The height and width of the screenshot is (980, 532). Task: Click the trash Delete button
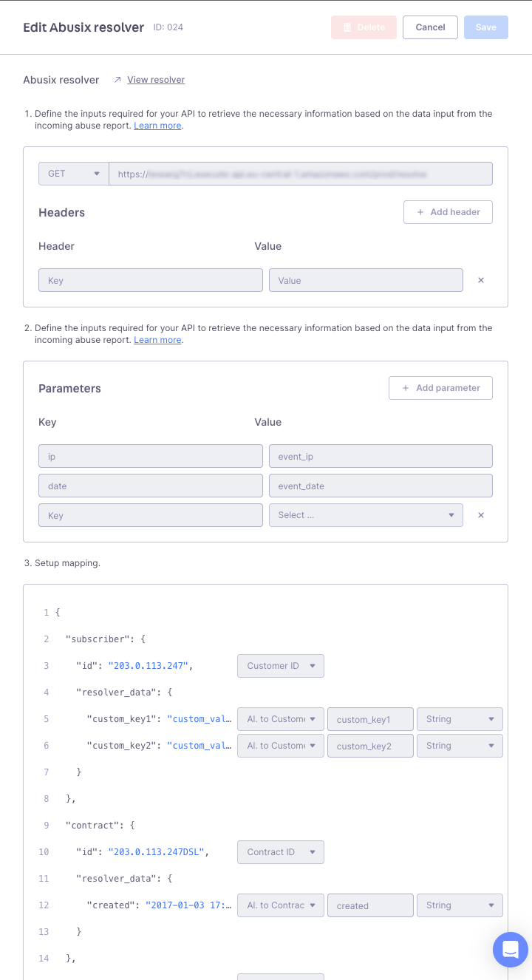(364, 27)
